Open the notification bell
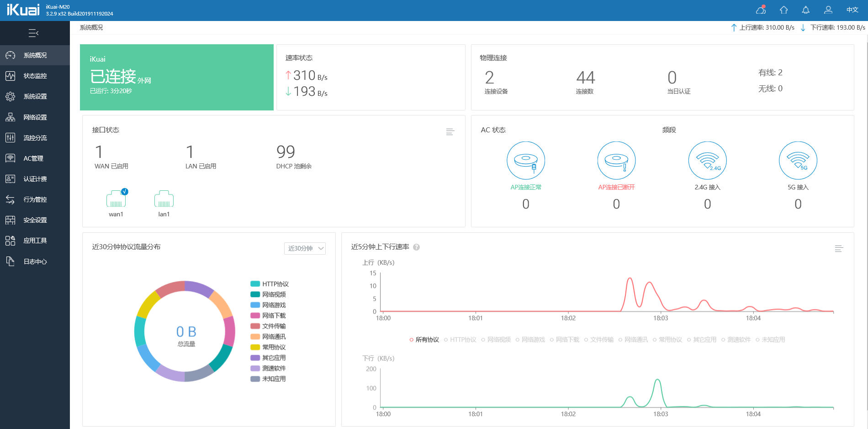 coord(806,10)
